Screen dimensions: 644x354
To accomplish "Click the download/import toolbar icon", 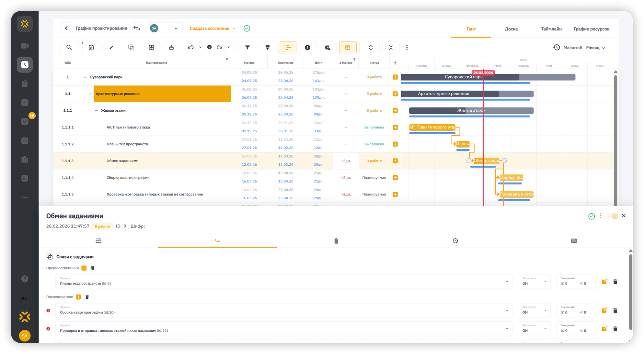I will 151,48.
